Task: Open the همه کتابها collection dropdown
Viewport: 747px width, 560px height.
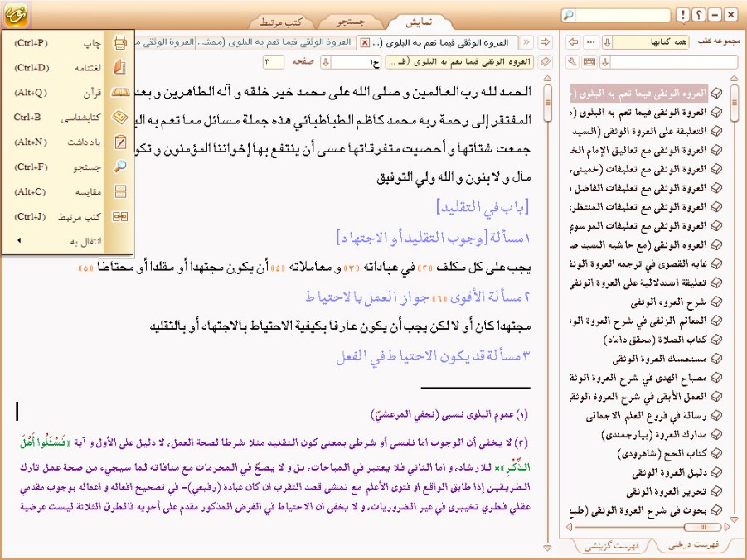Action: (x=607, y=42)
